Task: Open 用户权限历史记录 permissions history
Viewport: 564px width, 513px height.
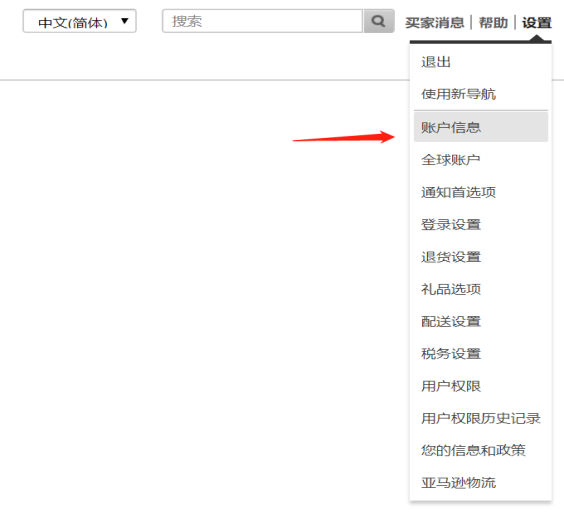Action: point(481,418)
